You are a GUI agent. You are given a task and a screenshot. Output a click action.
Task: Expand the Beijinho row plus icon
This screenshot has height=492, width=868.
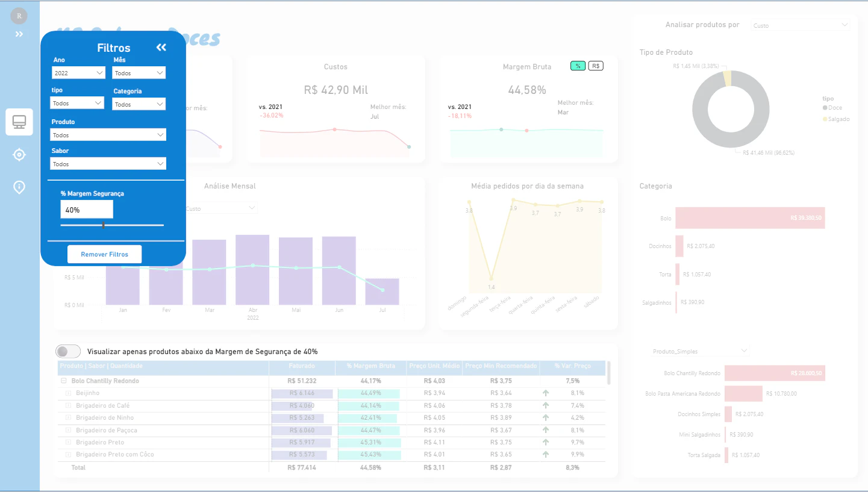pos(68,393)
